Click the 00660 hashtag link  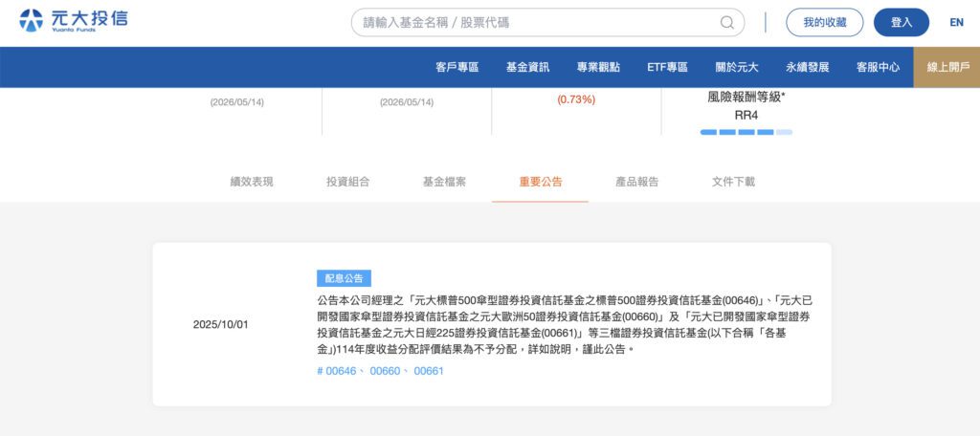[x=385, y=371]
